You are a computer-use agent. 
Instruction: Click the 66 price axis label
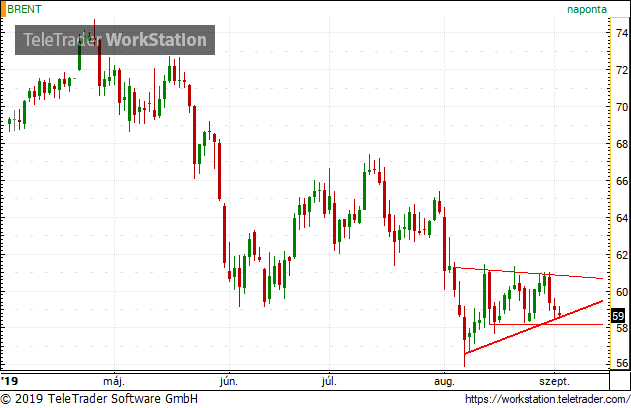tap(622, 181)
